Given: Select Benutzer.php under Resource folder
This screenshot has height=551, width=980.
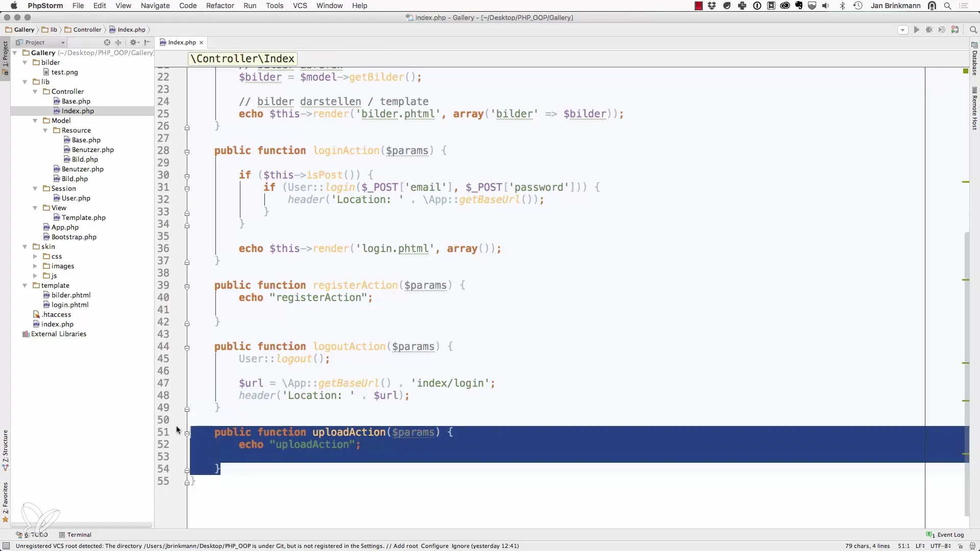Looking at the screenshot, I should (x=92, y=149).
